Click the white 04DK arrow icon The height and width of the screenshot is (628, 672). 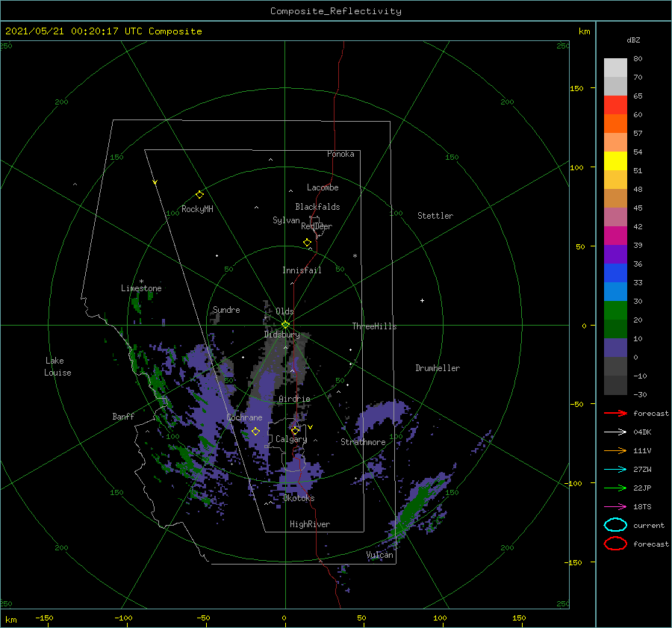(615, 432)
